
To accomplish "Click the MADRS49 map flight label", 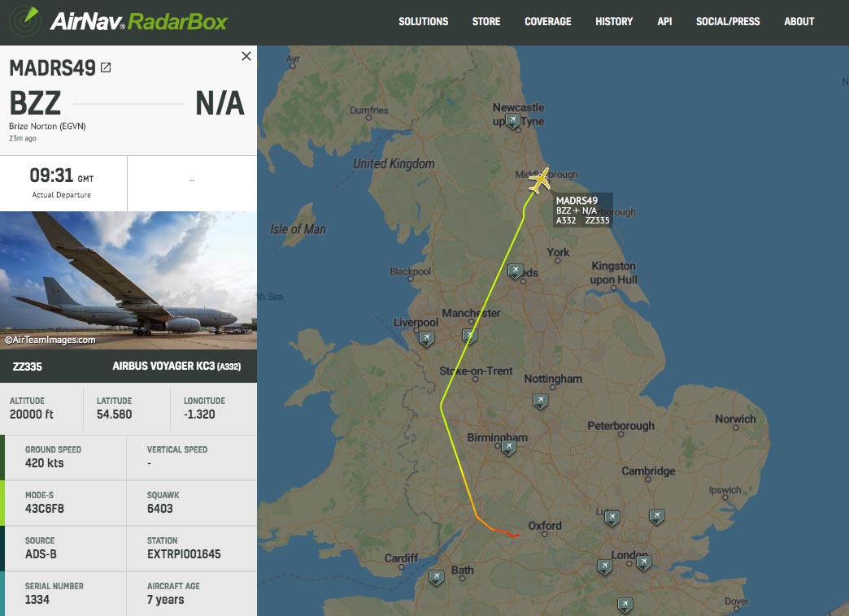I will pyautogui.click(x=582, y=210).
